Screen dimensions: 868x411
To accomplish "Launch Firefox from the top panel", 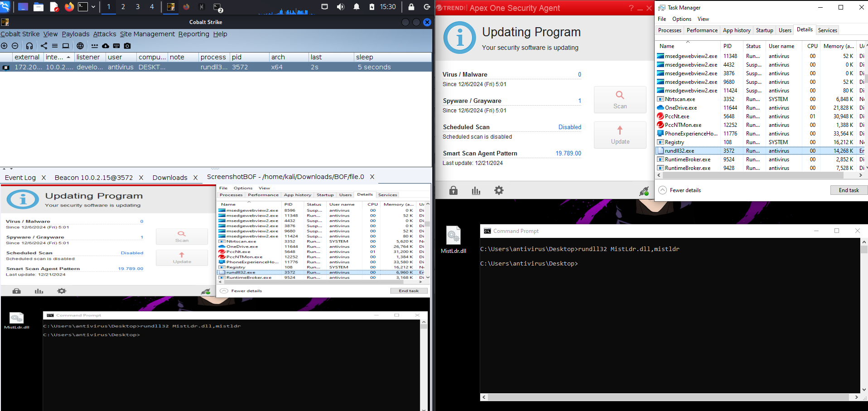I will click(69, 7).
